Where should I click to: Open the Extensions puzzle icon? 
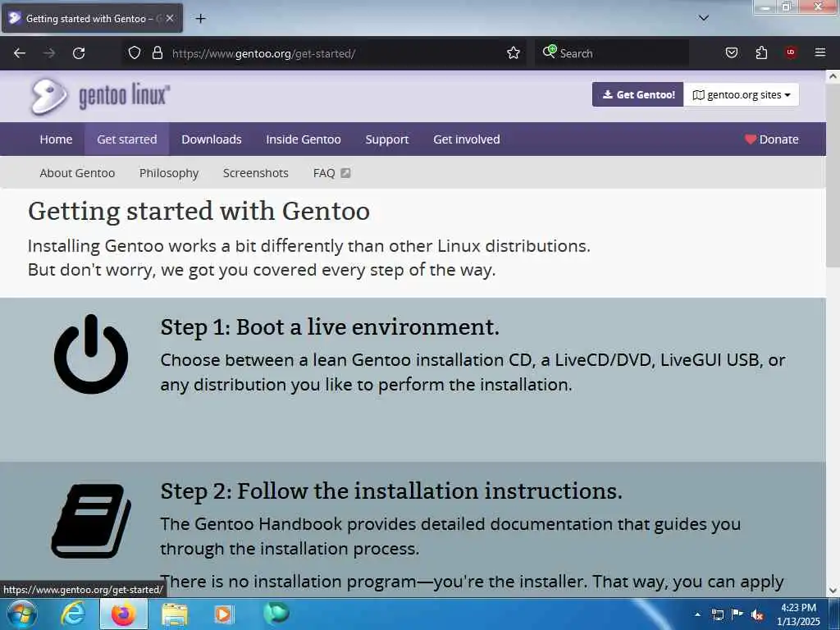(761, 52)
